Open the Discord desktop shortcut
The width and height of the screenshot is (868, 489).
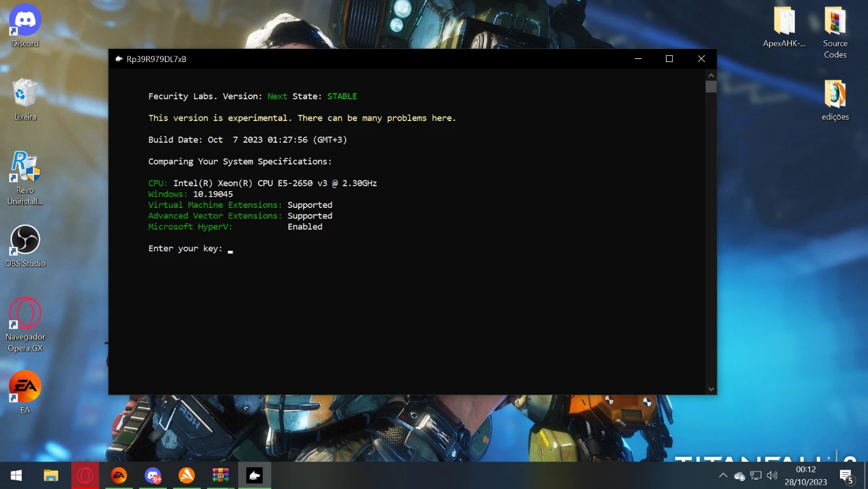point(25,26)
